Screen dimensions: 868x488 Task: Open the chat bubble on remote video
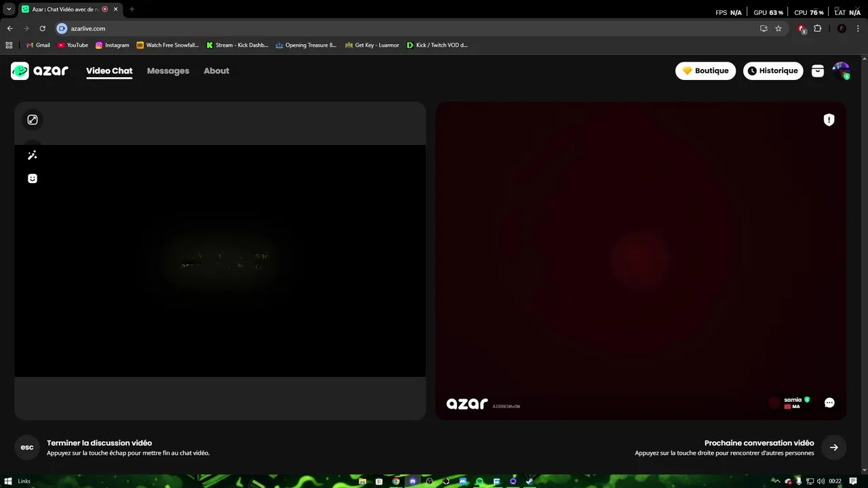[829, 403]
